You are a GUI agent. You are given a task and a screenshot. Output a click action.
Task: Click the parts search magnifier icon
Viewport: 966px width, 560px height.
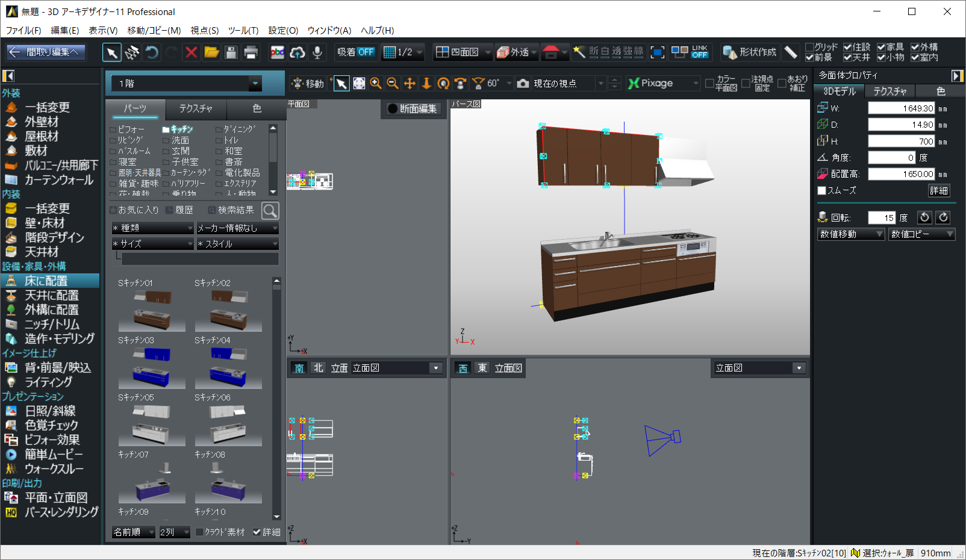tap(270, 211)
